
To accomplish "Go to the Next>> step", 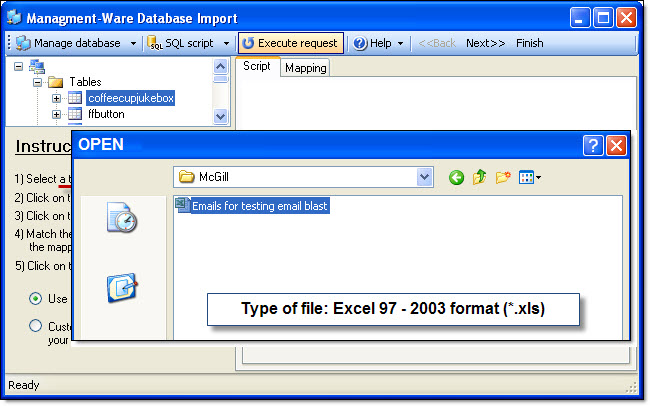I will (485, 43).
